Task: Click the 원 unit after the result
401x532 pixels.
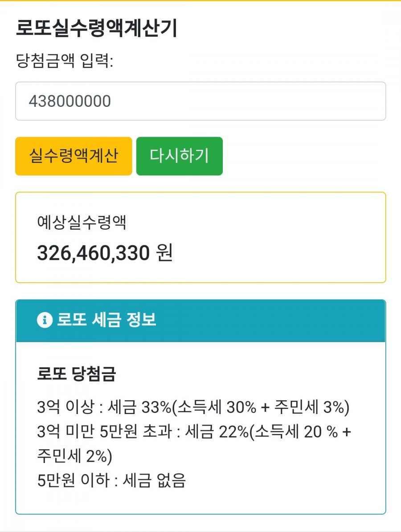Action: point(164,253)
